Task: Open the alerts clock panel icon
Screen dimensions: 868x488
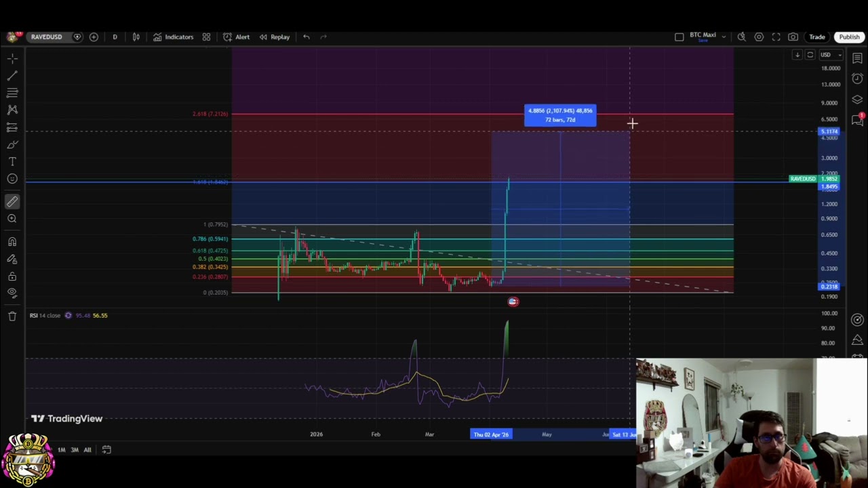Action: (857, 79)
